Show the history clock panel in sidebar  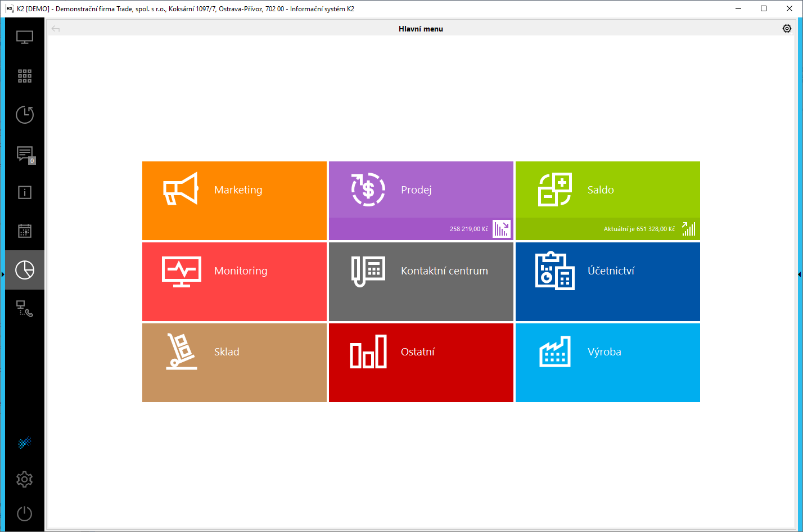point(25,115)
